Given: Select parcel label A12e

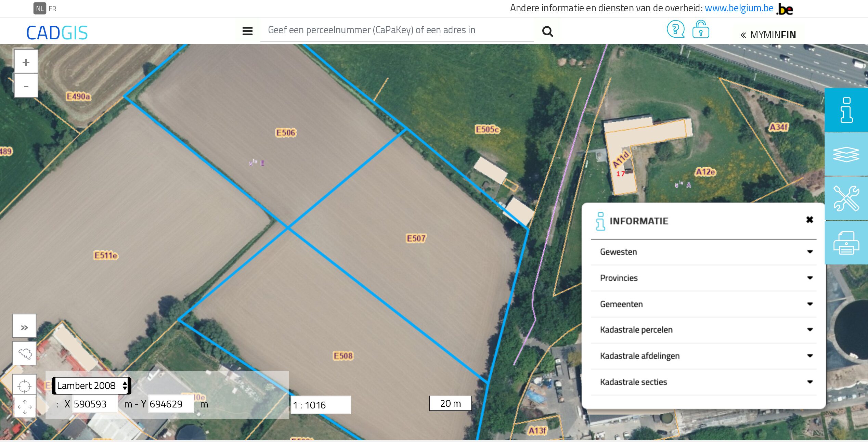Looking at the screenshot, I should pos(705,172).
